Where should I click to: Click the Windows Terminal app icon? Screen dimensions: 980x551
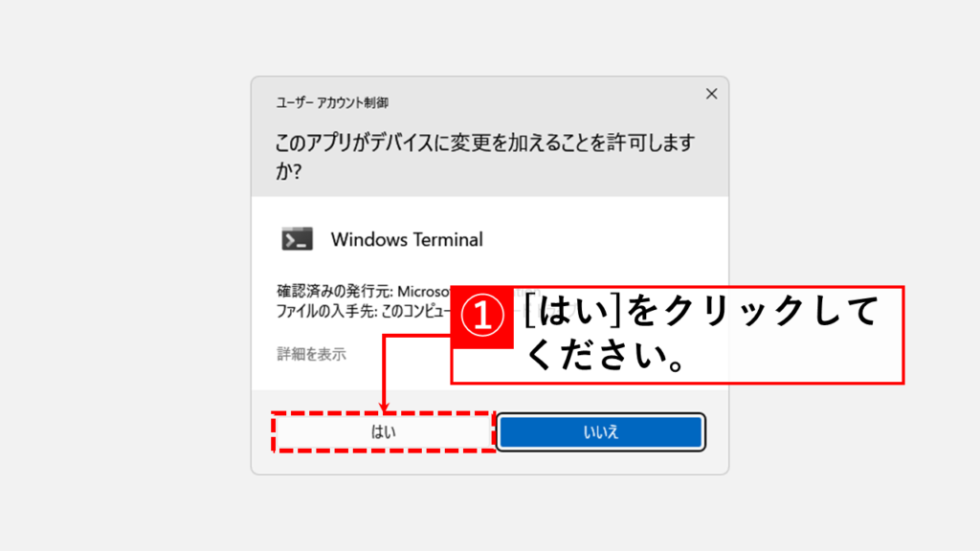pos(297,239)
